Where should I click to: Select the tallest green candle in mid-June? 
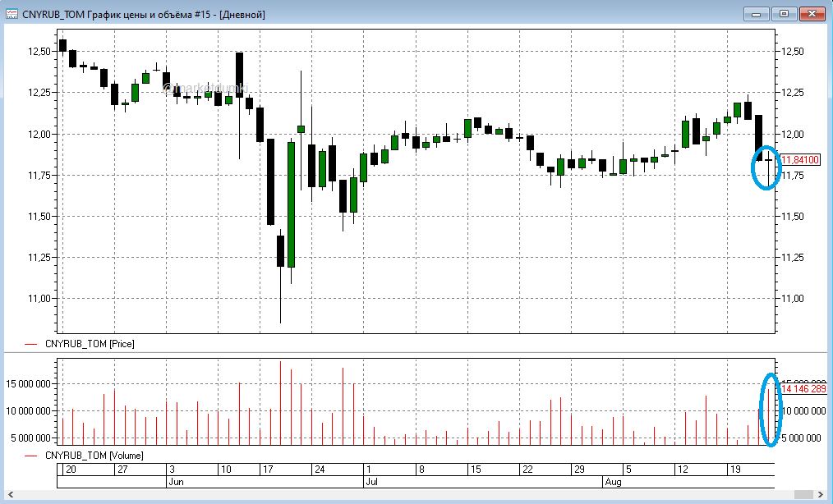pos(291,204)
